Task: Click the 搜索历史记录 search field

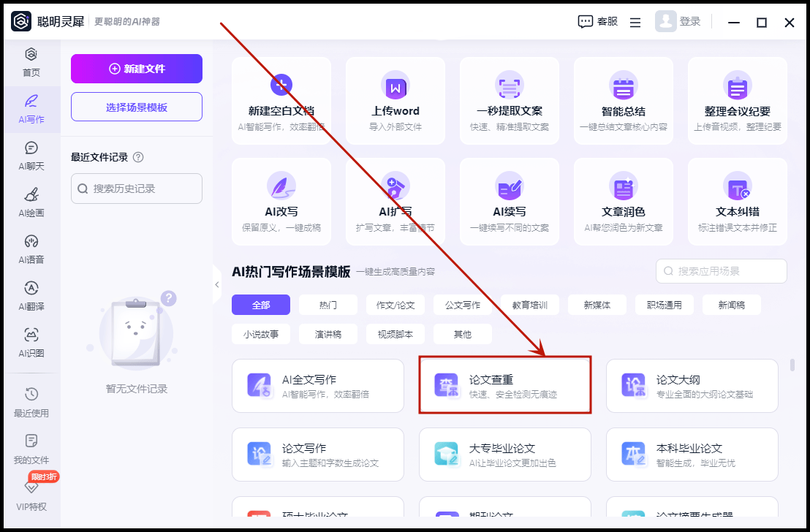Action: tap(137, 189)
